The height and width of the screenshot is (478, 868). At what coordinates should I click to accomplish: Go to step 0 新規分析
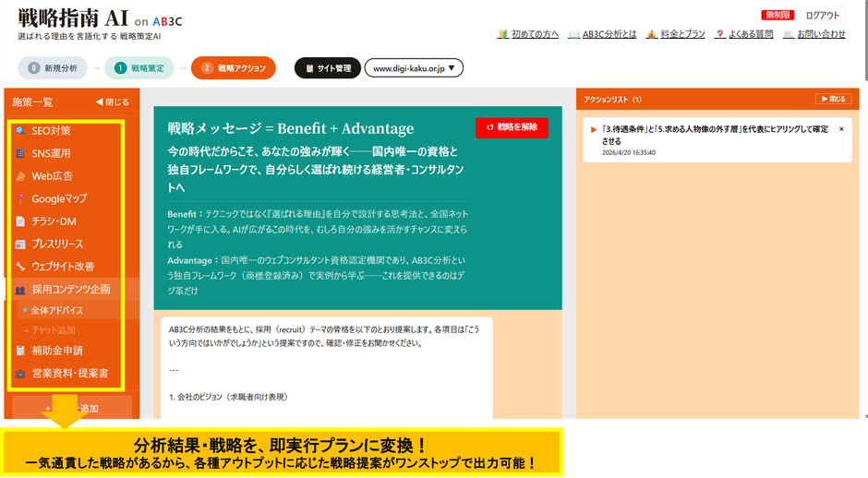pyautogui.click(x=53, y=68)
